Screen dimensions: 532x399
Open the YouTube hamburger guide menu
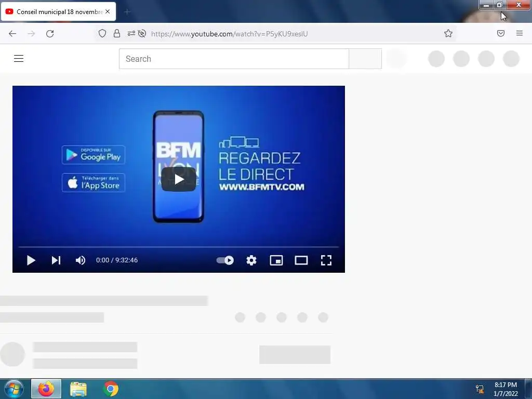click(x=19, y=59)
